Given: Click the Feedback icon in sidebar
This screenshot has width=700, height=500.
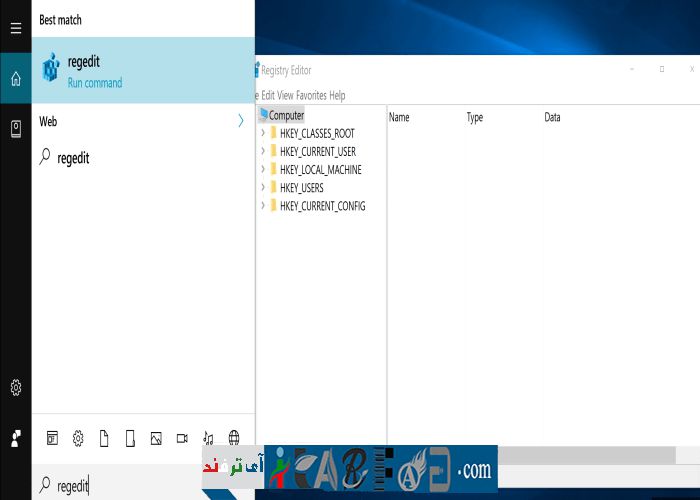Looking at the screenshot, I should click(x=15, y=438).
